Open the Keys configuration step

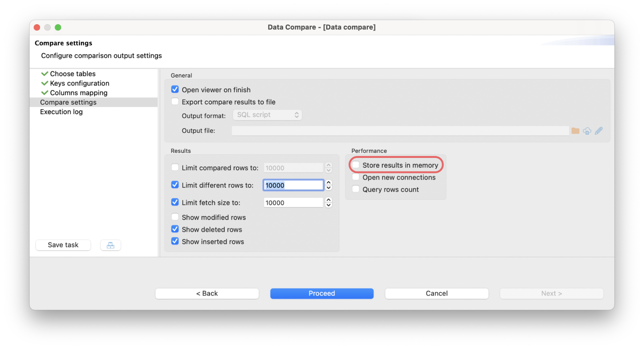pos(79,83)
